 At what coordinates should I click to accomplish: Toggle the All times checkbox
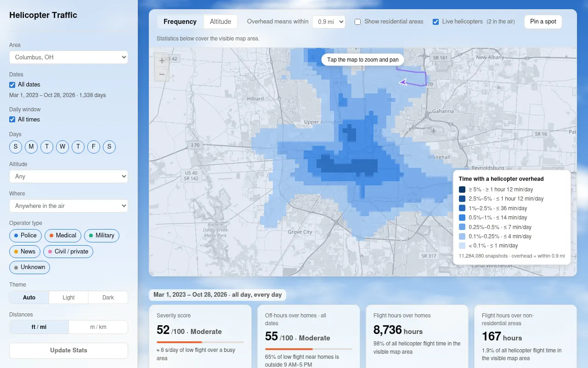click(12, 120)
